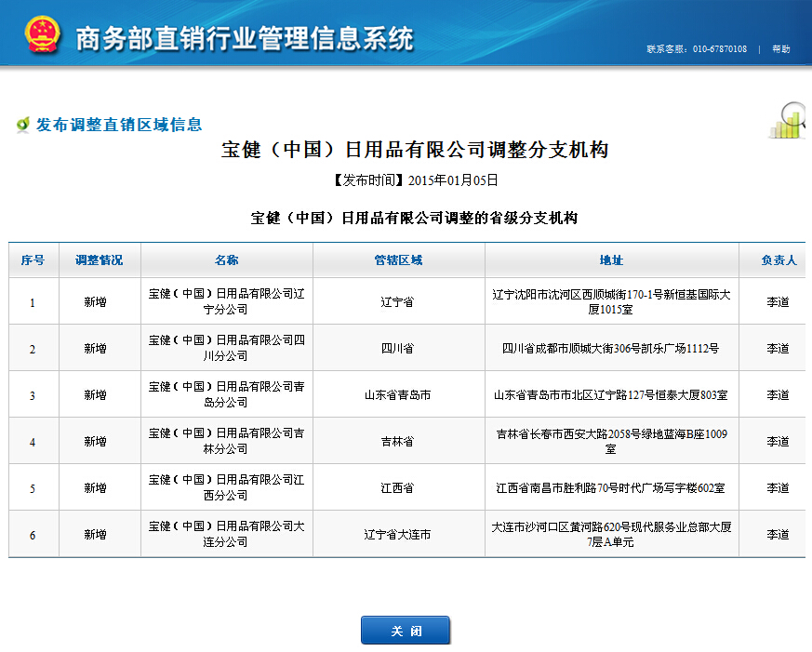Click 宝健（中国）日用品有限公司青岛分公司 name cell
Viewport: 812px width, 652px height.
coord(226,394)
